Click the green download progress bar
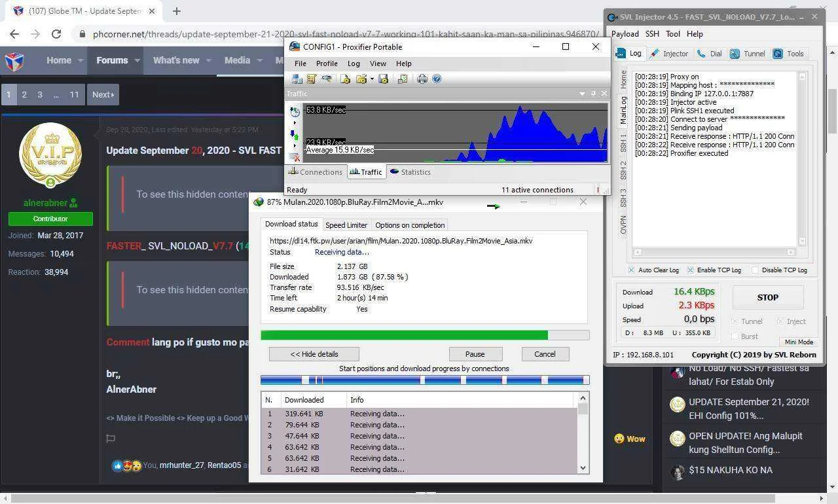Screen dimensions: 838x504 pos(425,335)
